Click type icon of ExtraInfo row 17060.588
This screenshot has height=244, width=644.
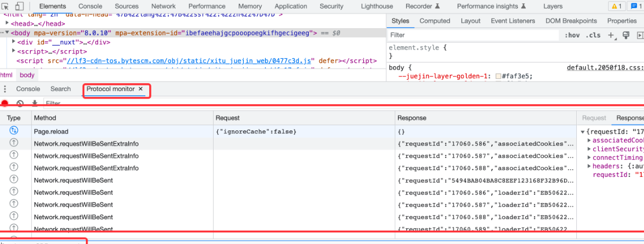tap(14, 167)
